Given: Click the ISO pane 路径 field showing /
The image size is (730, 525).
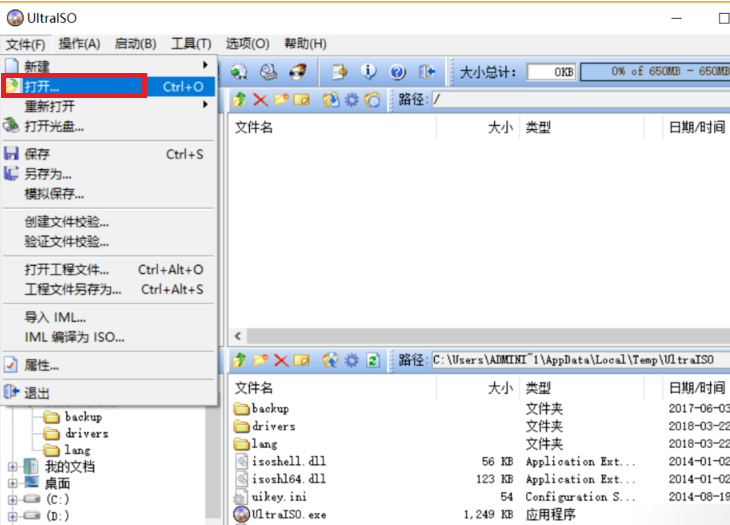Looking at the screenshot, I should click(581, 99).
